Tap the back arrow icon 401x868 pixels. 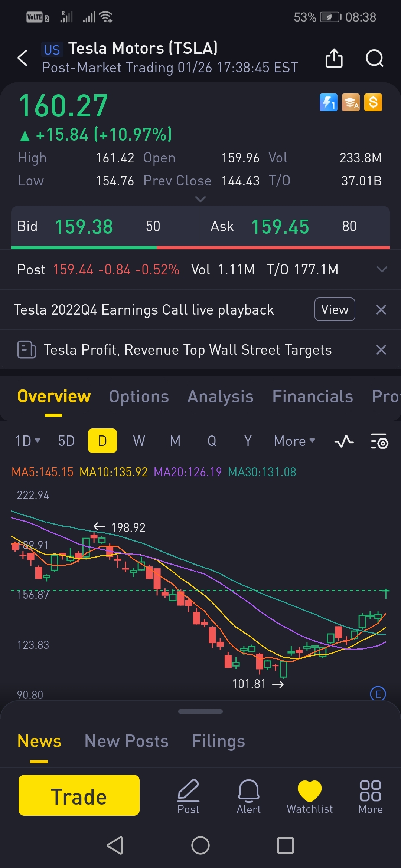[x=23, y=58]
